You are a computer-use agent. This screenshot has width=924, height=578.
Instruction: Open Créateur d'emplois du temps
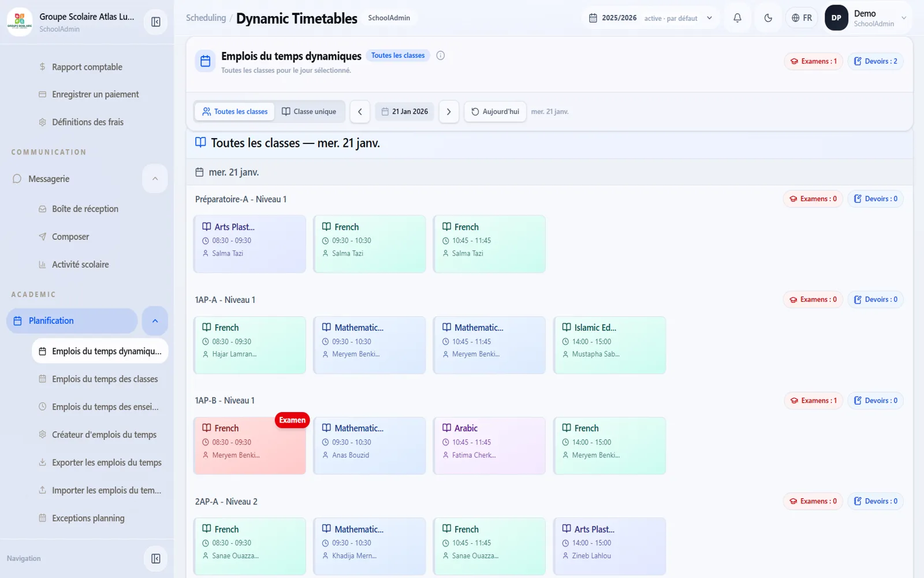pos(100,435)
